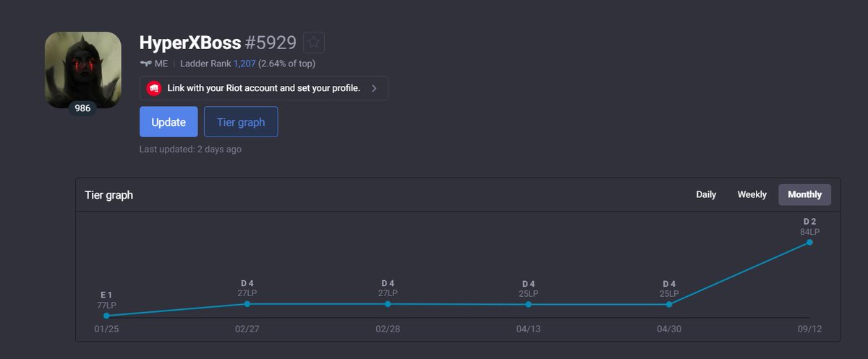Click the E1 77LP data point
The height and width of the screenshot is (359, 868).
click(x=106, y=316)
